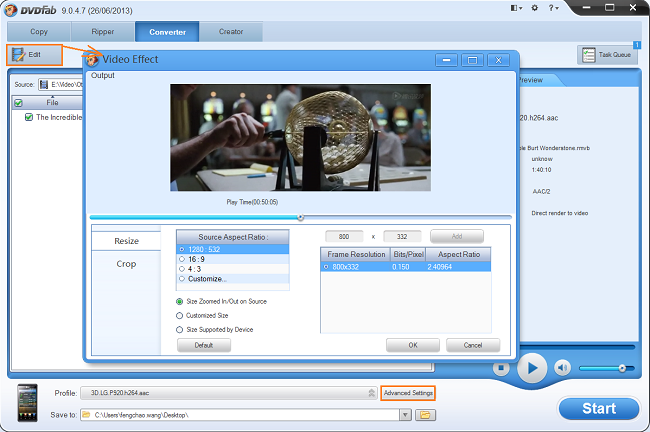Viewport: 650px width, 432px height.
Task: Minimize the Video Effect dialog
Action: pyautogui.click(x=446, y=60)
